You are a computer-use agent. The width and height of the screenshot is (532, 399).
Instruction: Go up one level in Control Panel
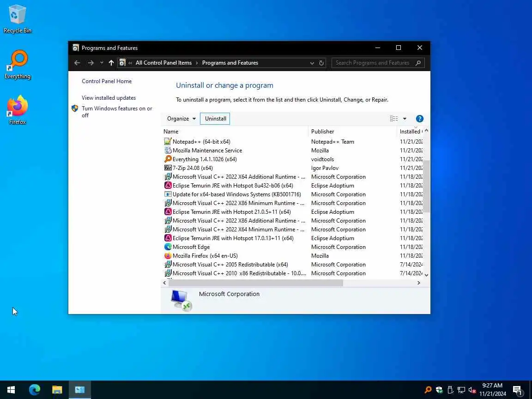111,63
